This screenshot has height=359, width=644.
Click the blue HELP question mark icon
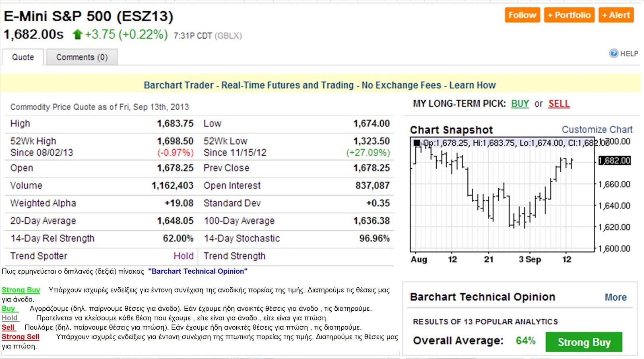tap(613, 54)
